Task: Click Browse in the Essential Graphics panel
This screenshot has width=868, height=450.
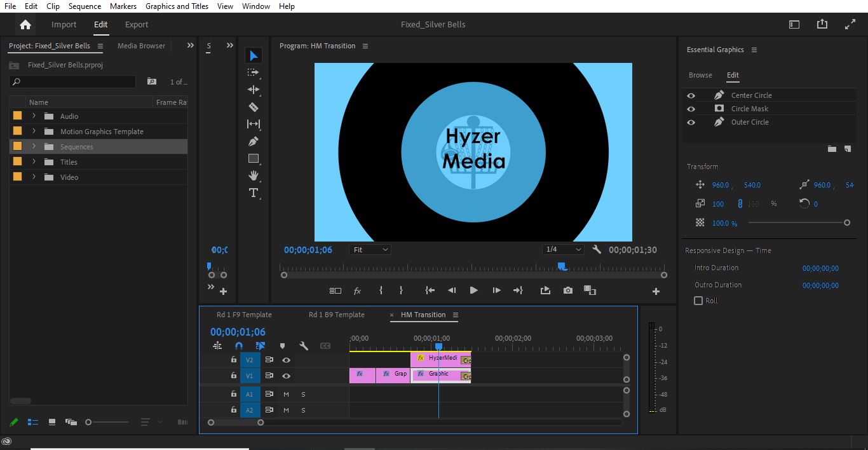Action: (700, 74)
